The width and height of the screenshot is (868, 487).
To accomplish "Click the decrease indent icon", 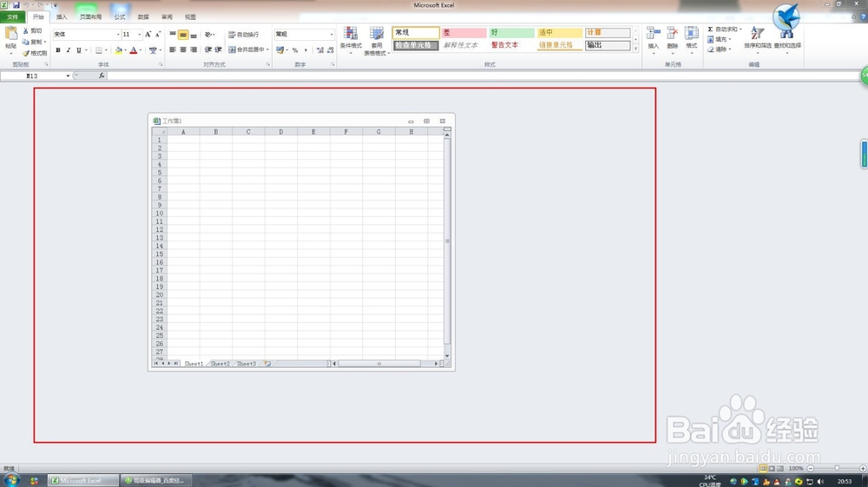I will pyautogui.click(x=208, y=49).
